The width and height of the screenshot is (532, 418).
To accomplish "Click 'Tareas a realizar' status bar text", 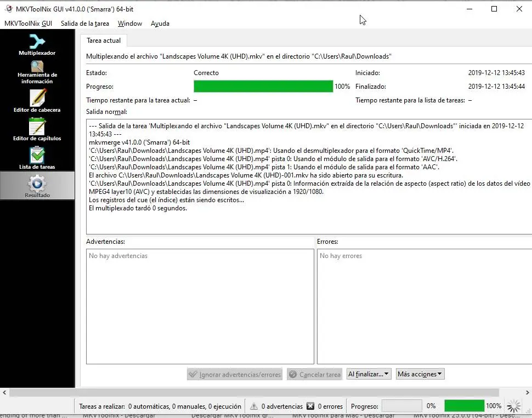I will click(x=160, y=406).
